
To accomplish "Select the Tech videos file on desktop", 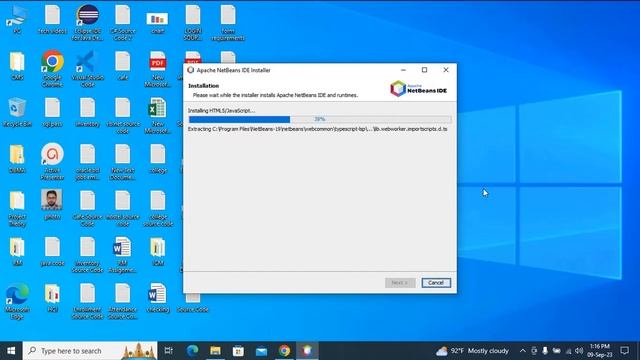I will [52, 20].
